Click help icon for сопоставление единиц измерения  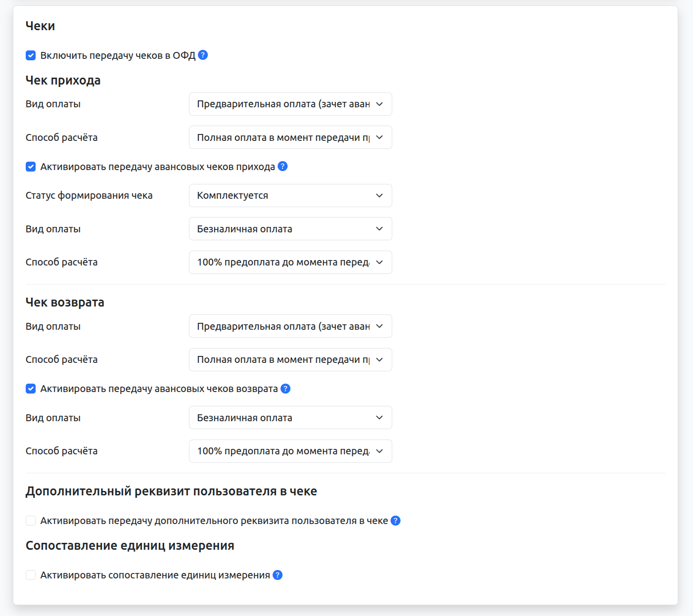click(277, 575)
